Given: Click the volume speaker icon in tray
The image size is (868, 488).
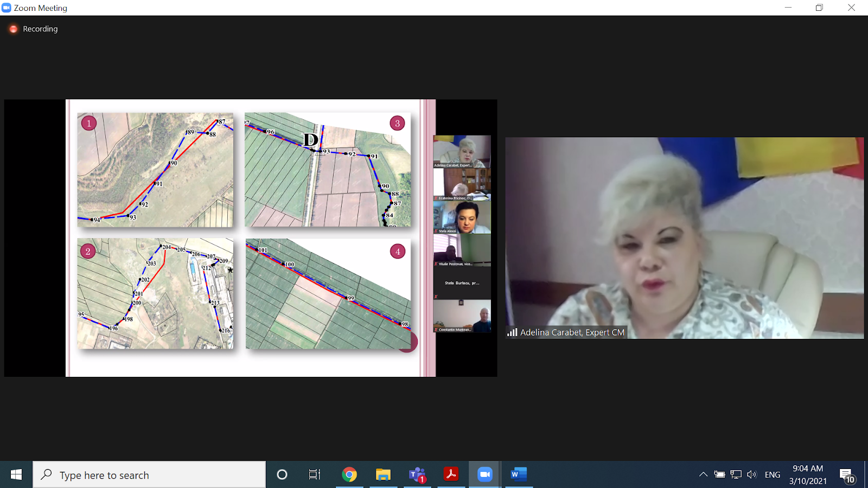Looking at the screenshot, I should coord(751,475).
